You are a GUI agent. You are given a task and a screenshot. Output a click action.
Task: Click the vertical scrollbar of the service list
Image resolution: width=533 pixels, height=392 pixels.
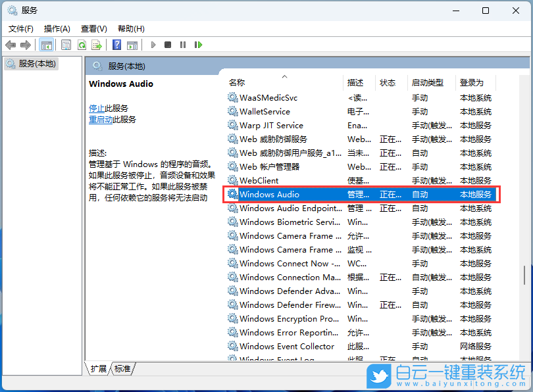(x=524, y=197)
